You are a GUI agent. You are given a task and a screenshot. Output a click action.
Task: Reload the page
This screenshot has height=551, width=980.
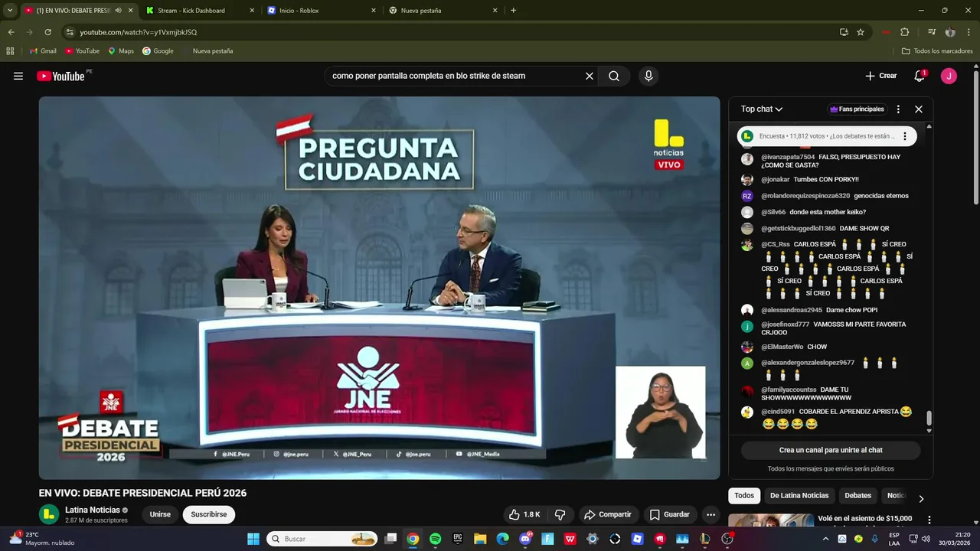(47, 32)
